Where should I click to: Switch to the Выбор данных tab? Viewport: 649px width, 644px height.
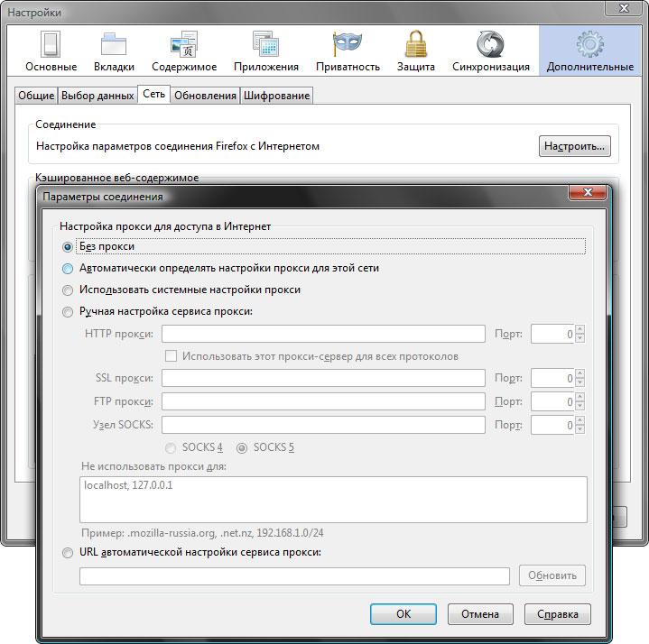[x=97, y=96]
